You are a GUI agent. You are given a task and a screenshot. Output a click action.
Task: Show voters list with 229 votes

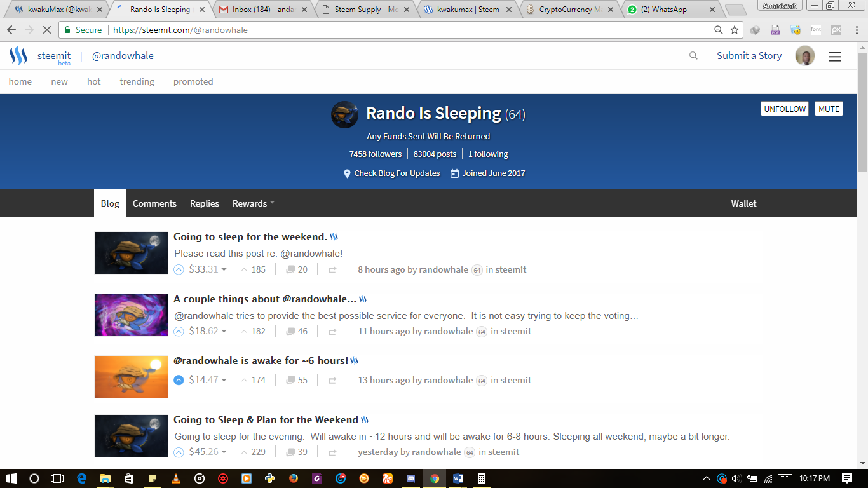tap(253, 452)
